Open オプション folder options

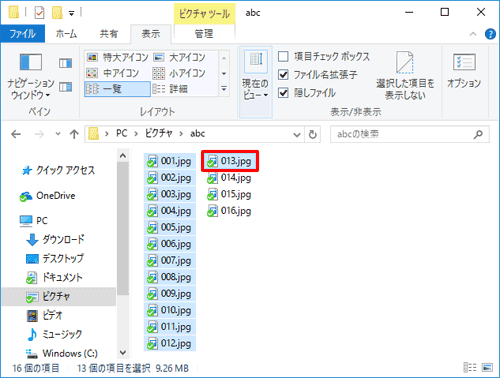pos(464,71)
